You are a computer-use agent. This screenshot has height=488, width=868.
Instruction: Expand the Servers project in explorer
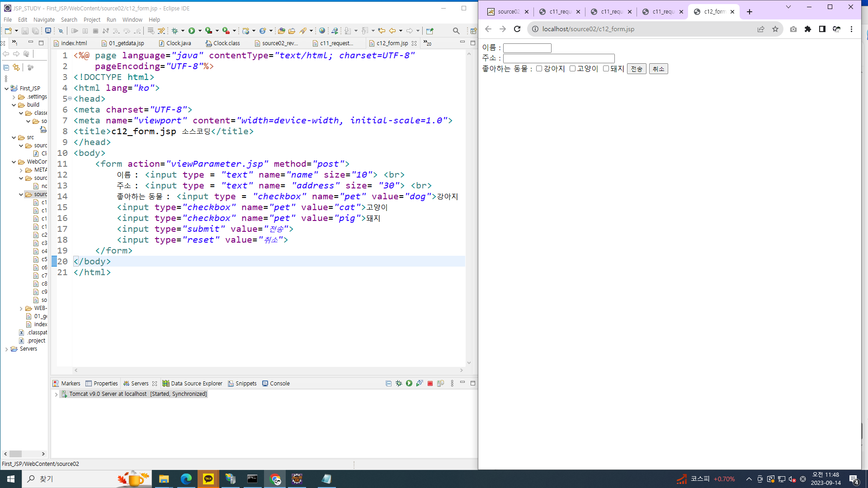click(x=6, y=349)
